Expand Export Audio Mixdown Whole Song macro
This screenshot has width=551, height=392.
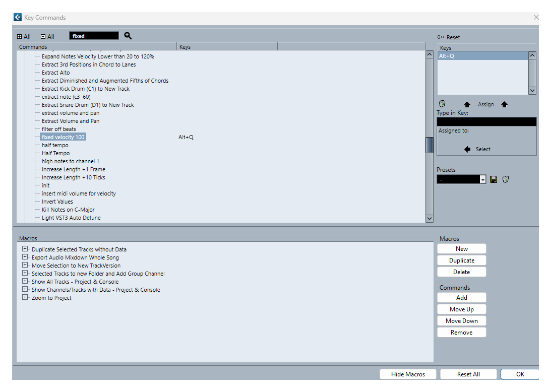(24, 257)
